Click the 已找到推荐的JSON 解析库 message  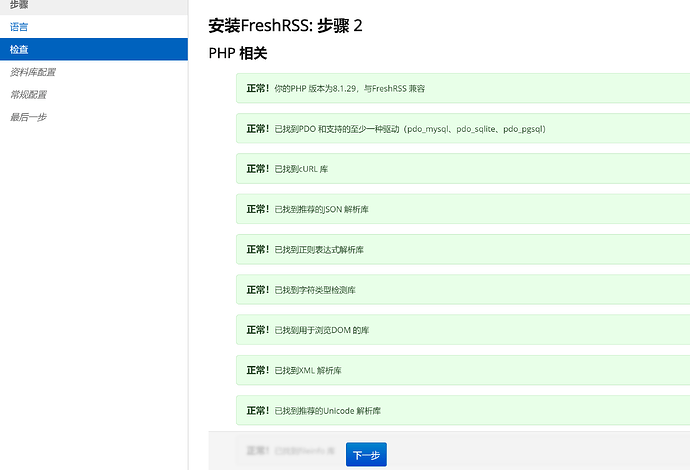coord(463,209)
